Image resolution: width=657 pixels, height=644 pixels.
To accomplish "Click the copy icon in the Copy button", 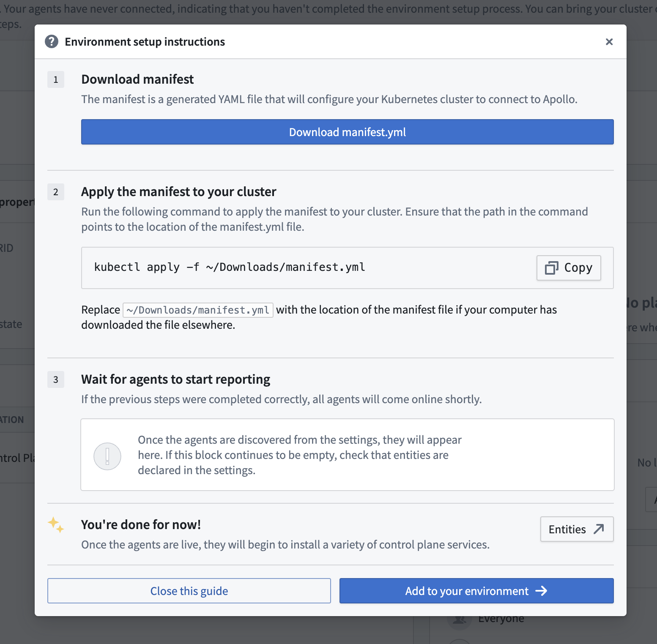I will 552,268.
